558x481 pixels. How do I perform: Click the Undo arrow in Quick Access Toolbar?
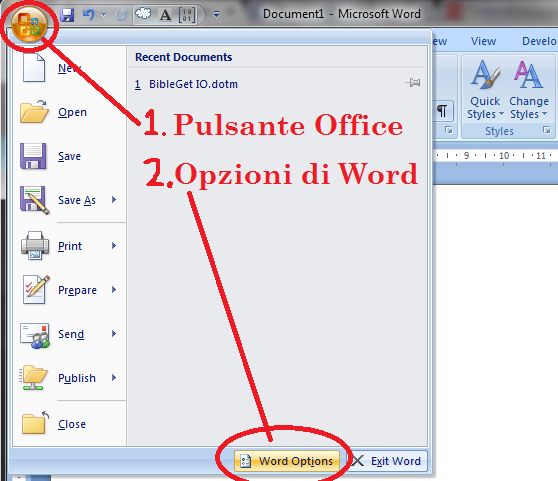[x=89, y=15]
